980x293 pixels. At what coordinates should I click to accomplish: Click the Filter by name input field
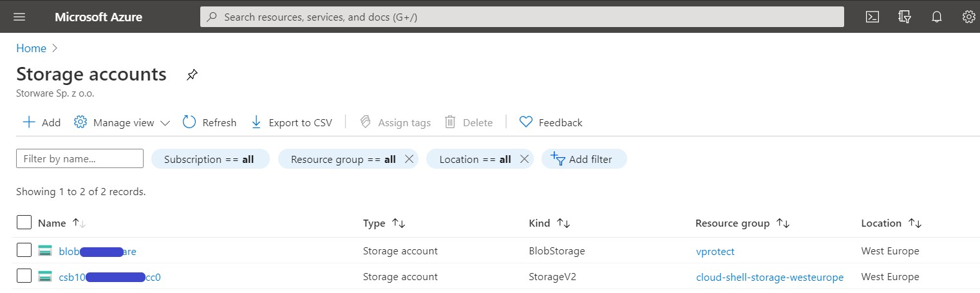(x=79, y=159)
